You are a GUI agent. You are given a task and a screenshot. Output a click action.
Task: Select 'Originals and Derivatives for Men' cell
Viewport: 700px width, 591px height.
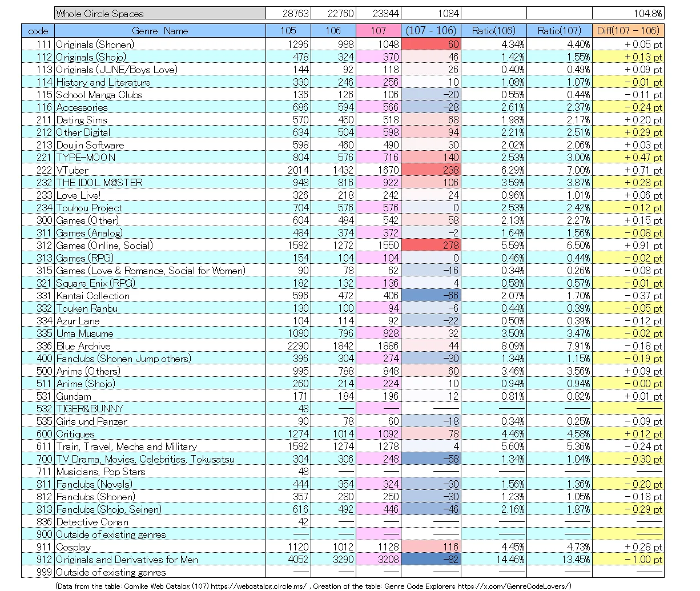(160, 560)
